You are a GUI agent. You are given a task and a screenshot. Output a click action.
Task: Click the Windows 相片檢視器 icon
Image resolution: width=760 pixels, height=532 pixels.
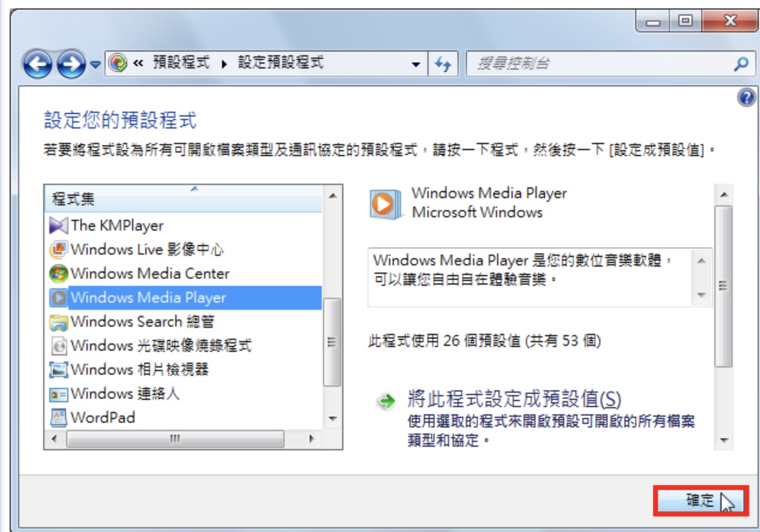(x=58, y=370)
